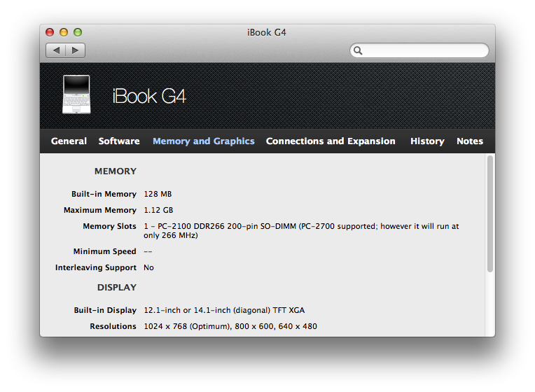
Task: Click the PC-2100 DDR266 memory slot text
Action: coord(301,230)
